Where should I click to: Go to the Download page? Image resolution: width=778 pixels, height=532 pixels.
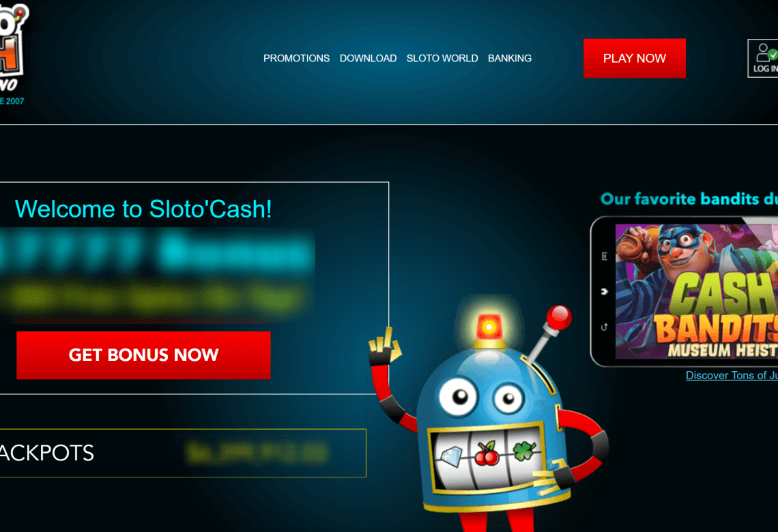368,59
